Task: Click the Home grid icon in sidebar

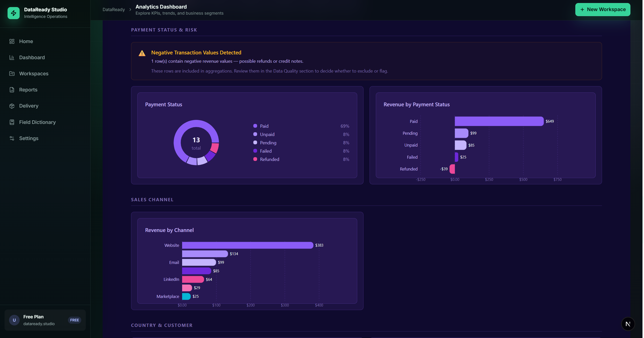Action: click(12, 41)
